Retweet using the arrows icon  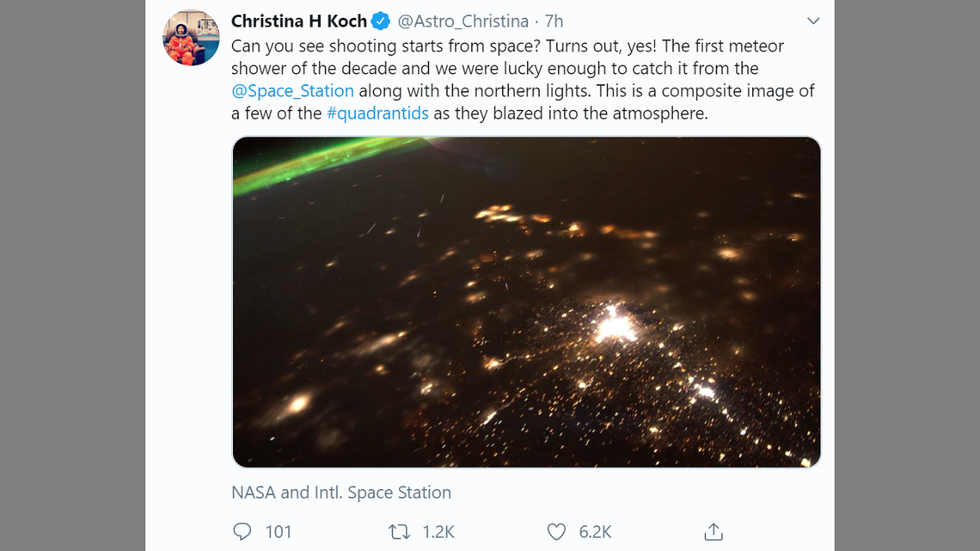[399, 532]
